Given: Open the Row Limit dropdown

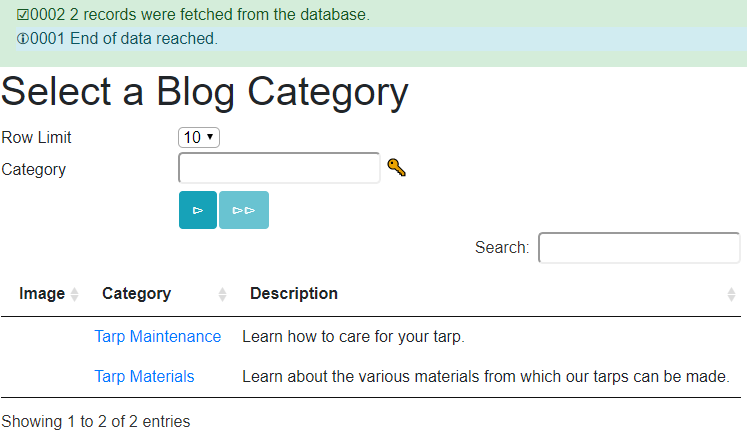Looking at the screenshot, I should [199, 138].
